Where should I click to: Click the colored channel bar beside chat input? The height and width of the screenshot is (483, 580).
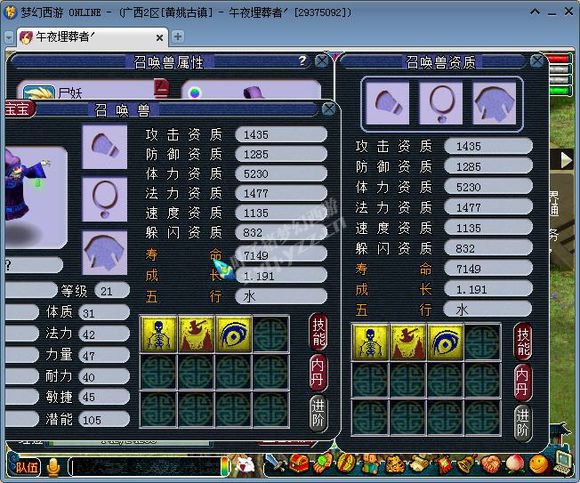pyautogui.click(x=225, y=466)
